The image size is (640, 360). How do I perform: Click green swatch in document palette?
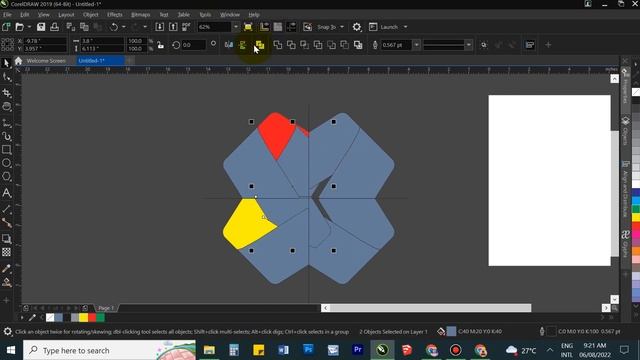[100, 318]
